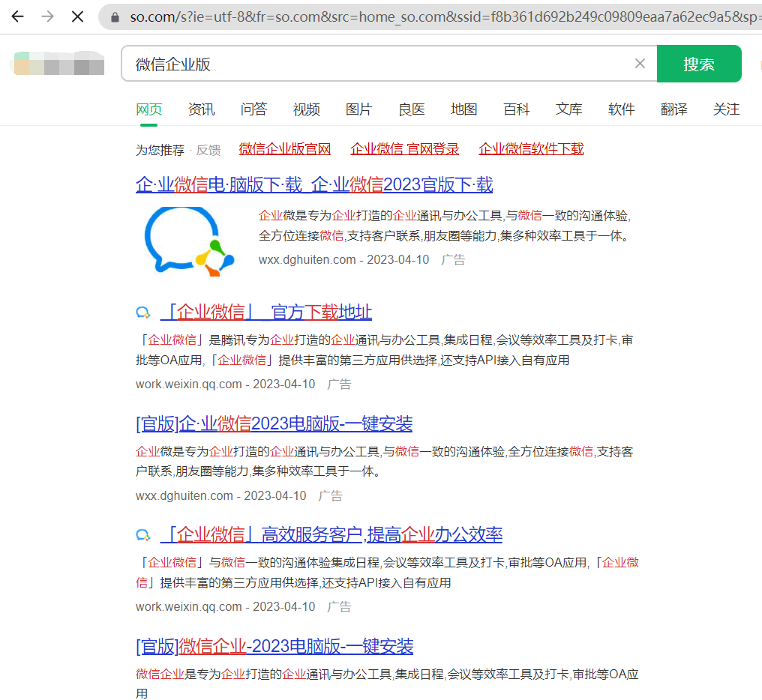Open the 图片 tab
Screen dimensions: 762x700
[358, 109]
